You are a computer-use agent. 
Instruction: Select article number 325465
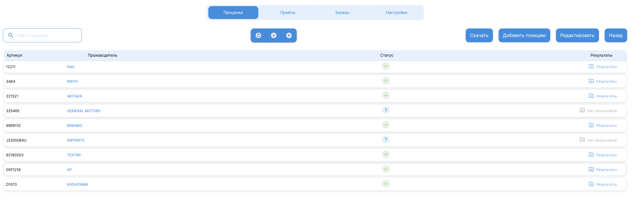click(x=12, y=111)
